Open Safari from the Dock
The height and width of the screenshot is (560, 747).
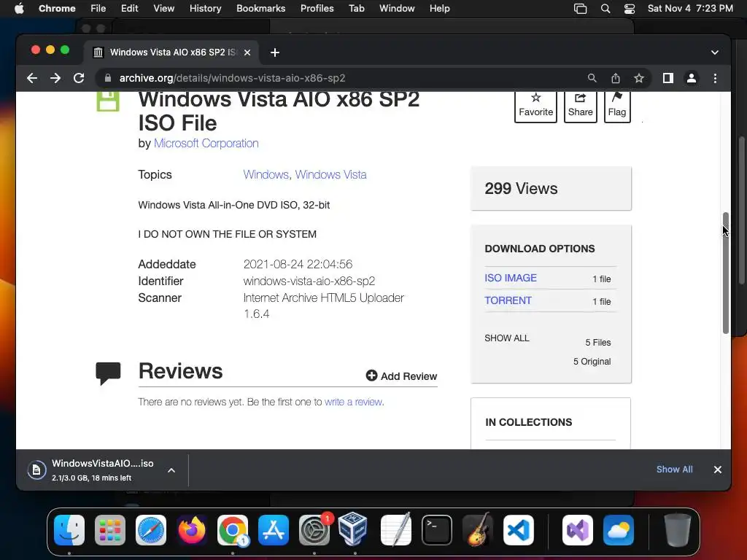coord(151,530)
